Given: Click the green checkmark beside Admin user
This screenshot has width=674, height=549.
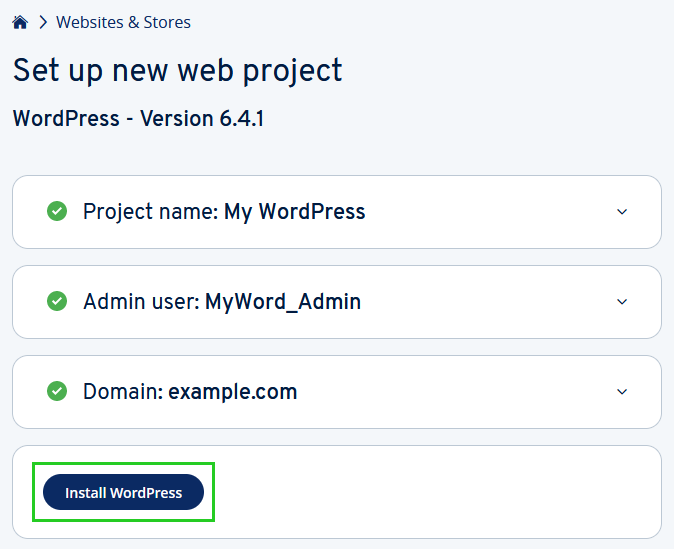Looking at the screenshot, I should click(57, 301).
